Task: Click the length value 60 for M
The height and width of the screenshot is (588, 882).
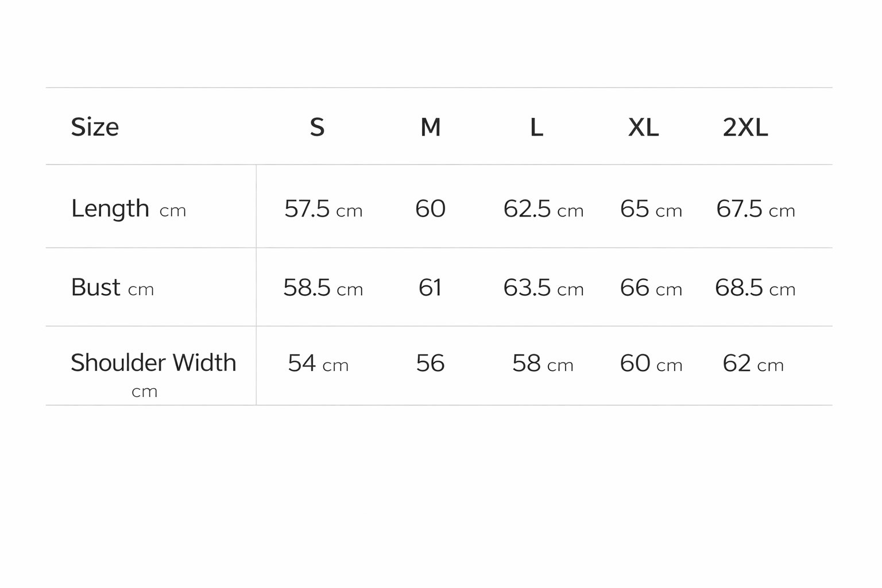Action: tap(430, 208)
